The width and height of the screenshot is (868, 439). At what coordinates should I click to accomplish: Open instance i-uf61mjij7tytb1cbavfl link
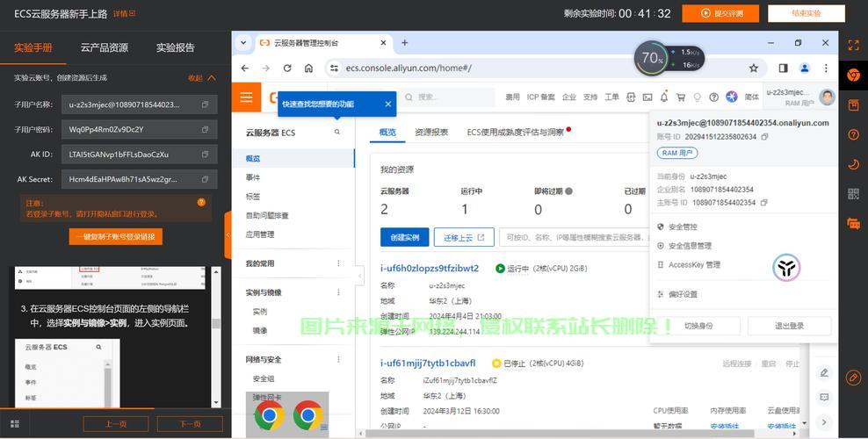pos(428,363)
